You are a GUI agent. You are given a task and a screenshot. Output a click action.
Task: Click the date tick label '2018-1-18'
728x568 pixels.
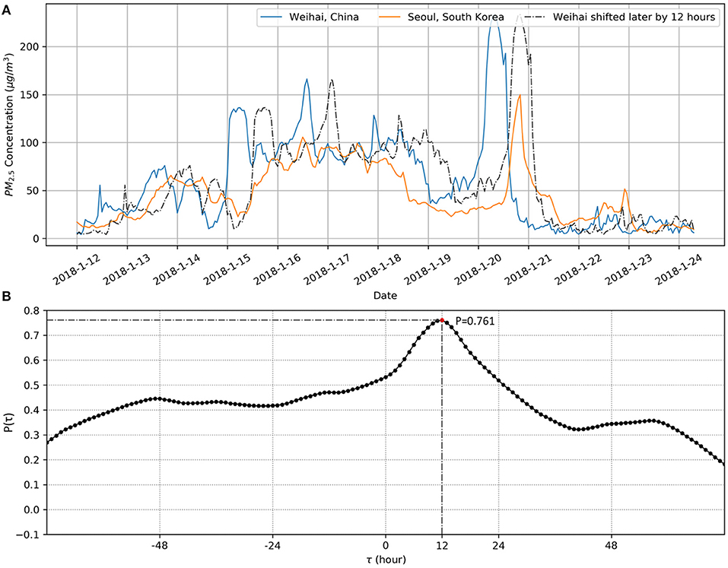point(377,269)
